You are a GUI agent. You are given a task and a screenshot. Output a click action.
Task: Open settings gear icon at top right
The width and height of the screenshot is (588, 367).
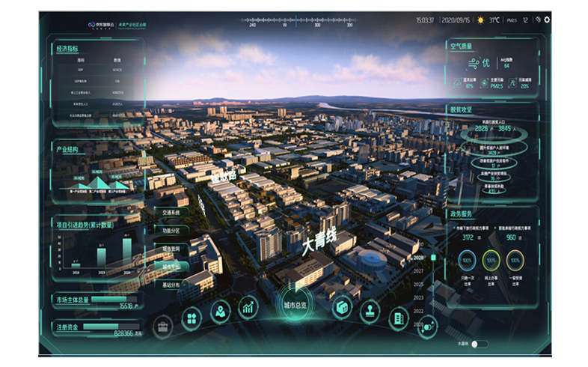pyautogui.click(x=547, y=19)
